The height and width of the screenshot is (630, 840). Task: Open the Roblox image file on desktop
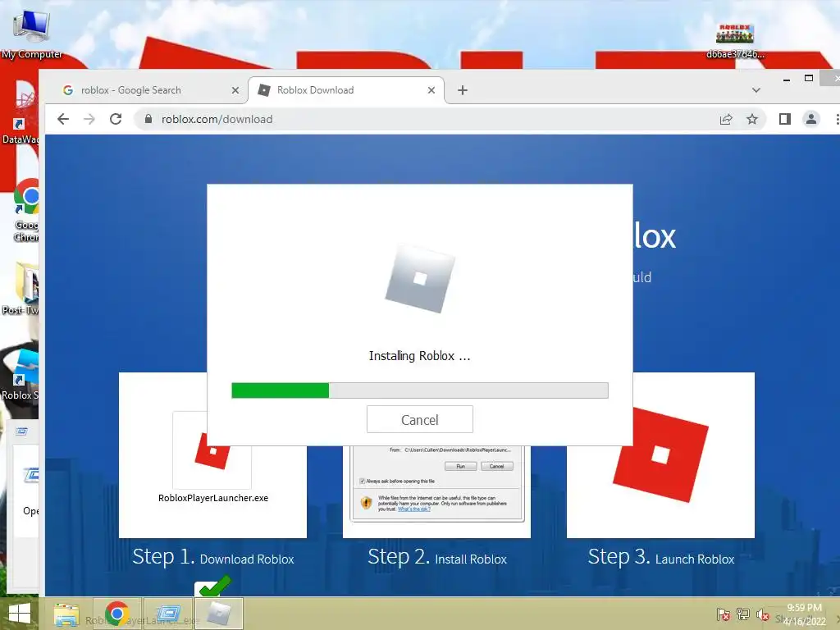(x=734, y=39)
